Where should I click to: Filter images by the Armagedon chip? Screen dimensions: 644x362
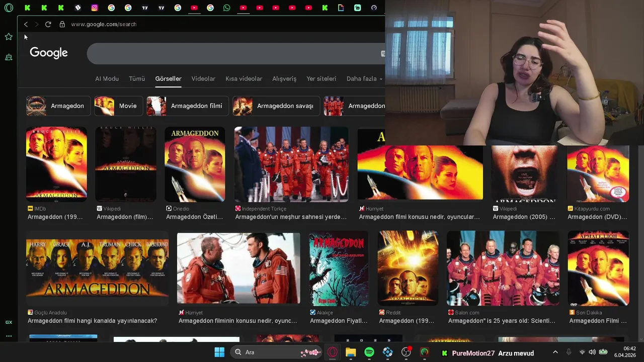pos(58,106)
